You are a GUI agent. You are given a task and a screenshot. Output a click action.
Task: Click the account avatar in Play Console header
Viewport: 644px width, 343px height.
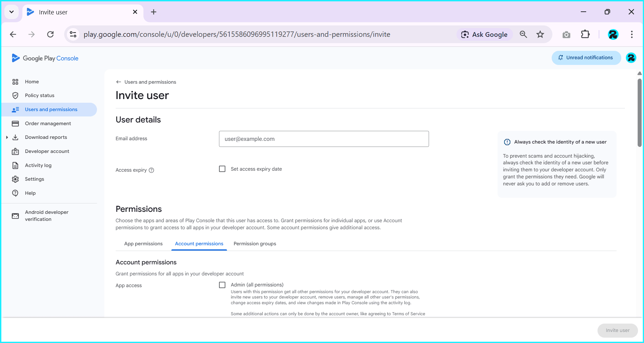[631, 58]
